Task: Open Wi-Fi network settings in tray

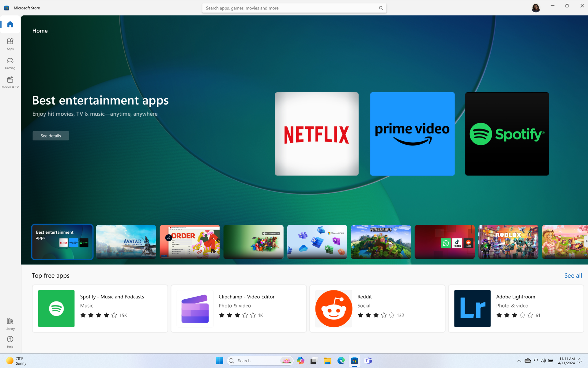Action: coord(536,361)
